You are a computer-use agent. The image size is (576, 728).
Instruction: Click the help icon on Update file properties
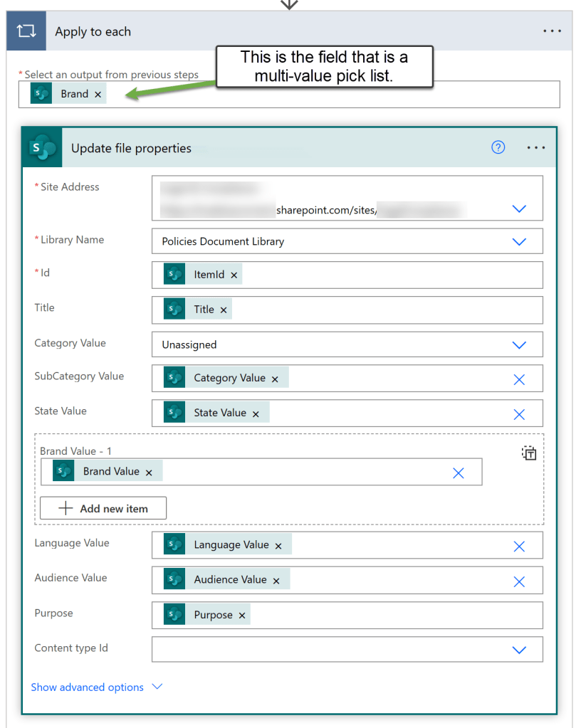498,147
